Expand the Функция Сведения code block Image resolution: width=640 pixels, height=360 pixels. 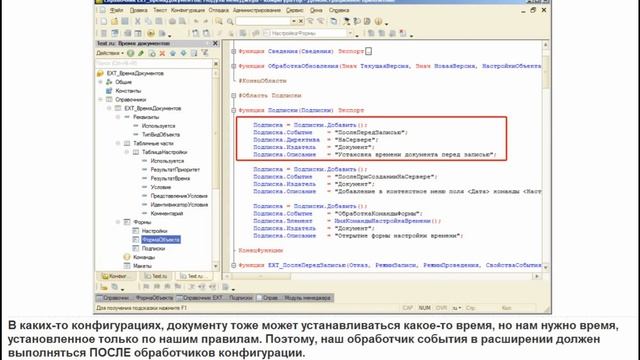[x=233, y=51]
